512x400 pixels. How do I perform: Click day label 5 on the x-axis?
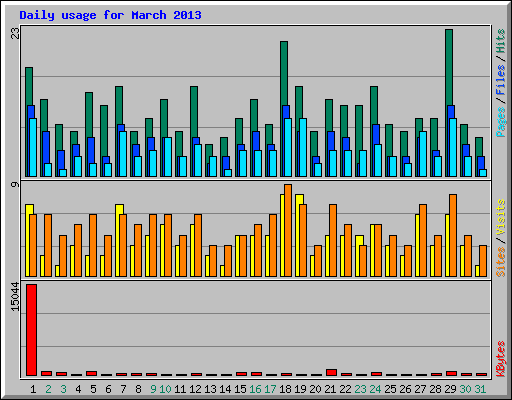click(93, 389)
